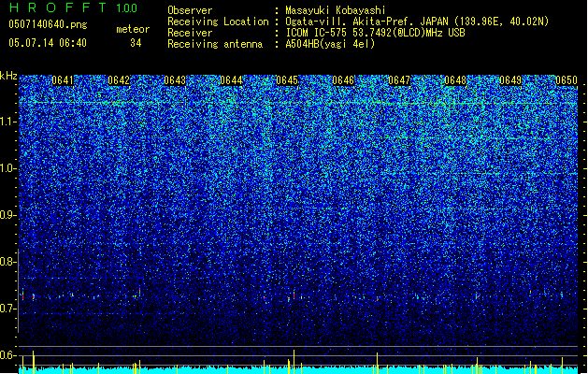This screenshot has height=374, width=588.
Task: Click the ICOM IC-575 receiver text
Action: 375,33
